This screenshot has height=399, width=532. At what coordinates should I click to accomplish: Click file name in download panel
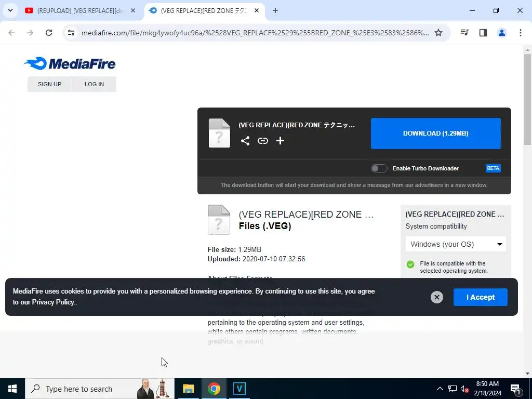point(297,125)
